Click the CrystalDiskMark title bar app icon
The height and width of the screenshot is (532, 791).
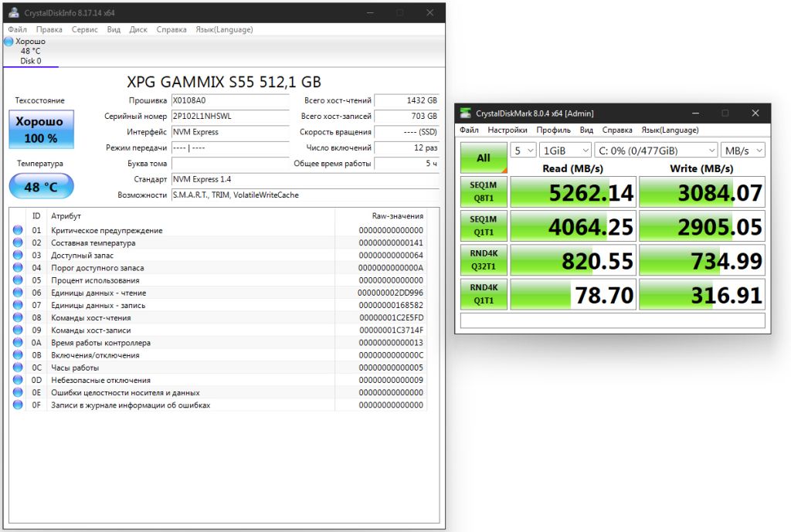pos(466,113)
